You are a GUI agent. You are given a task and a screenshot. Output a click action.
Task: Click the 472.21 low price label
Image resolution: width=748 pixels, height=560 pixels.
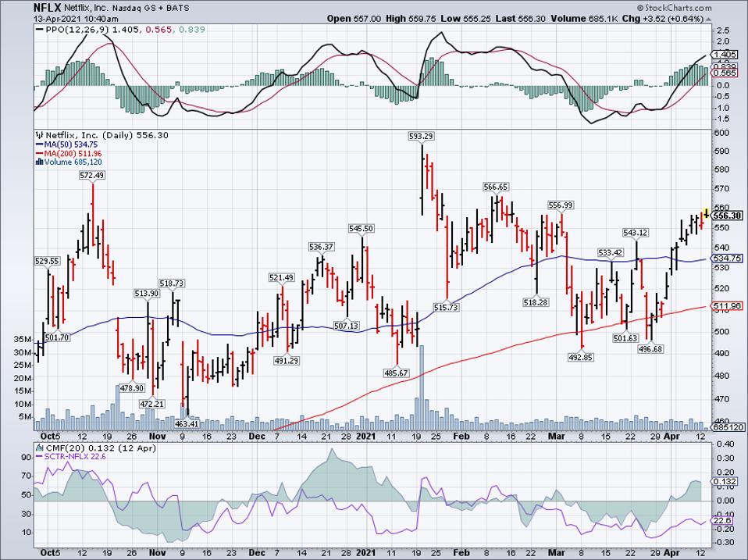tap(152, 404)
